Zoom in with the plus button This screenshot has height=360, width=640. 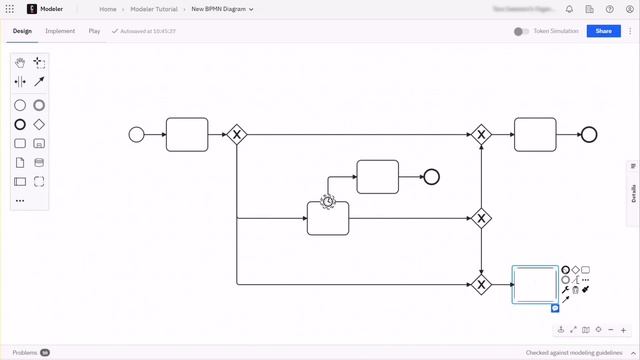(x=624, y=330)
